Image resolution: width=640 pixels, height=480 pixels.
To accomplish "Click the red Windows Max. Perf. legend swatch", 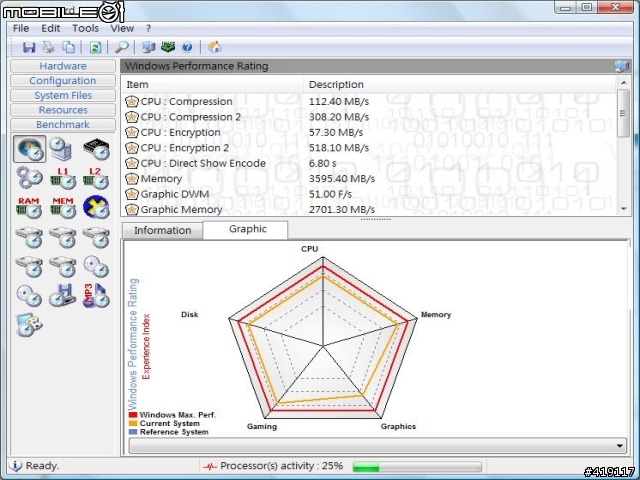I will point(133,415).
